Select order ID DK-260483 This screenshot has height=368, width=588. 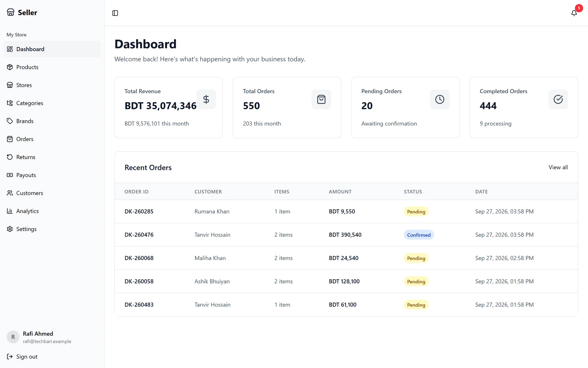139,305
